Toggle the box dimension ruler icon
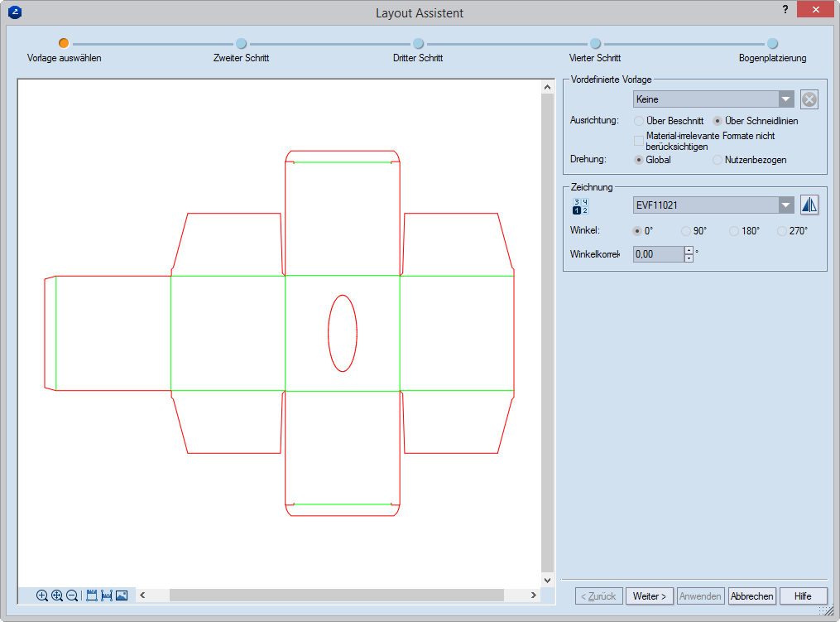This screenshot has width=840, height=622. tap(92, 595)
